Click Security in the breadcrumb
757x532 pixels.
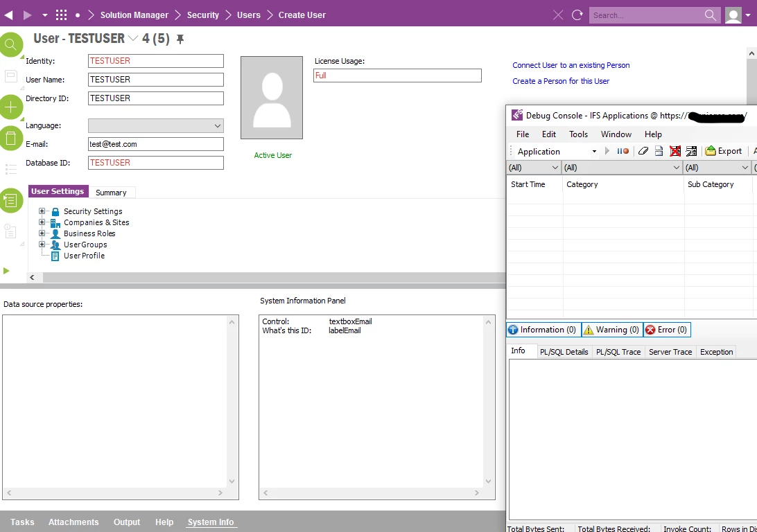pos(202,15)
